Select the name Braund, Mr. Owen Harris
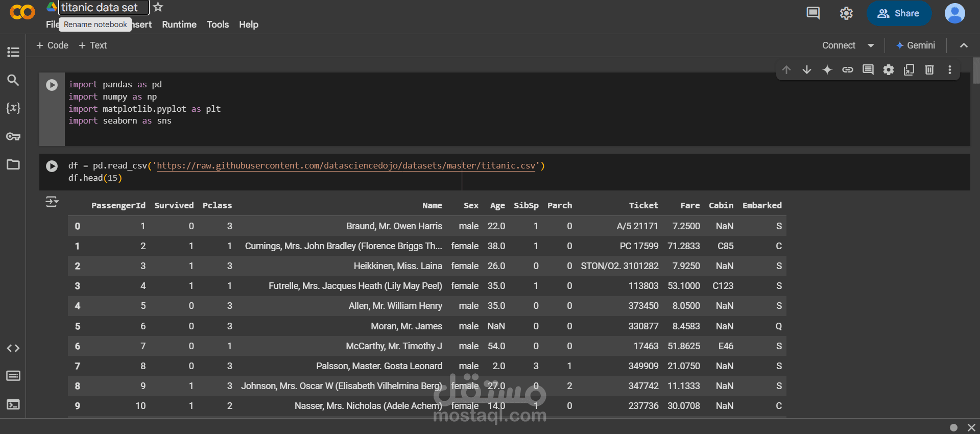Screen dimensions: 980x434 point(394,226)
